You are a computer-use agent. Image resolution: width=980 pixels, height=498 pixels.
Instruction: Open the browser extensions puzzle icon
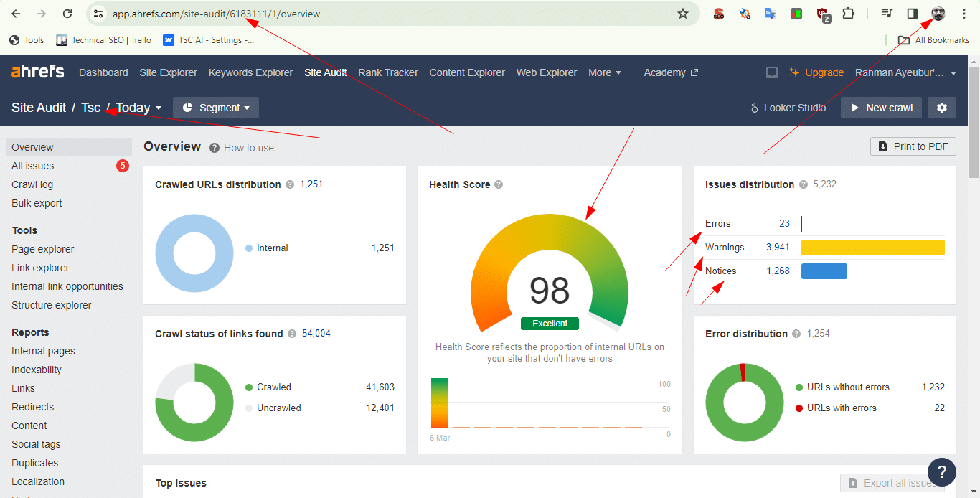coord(849,14)
